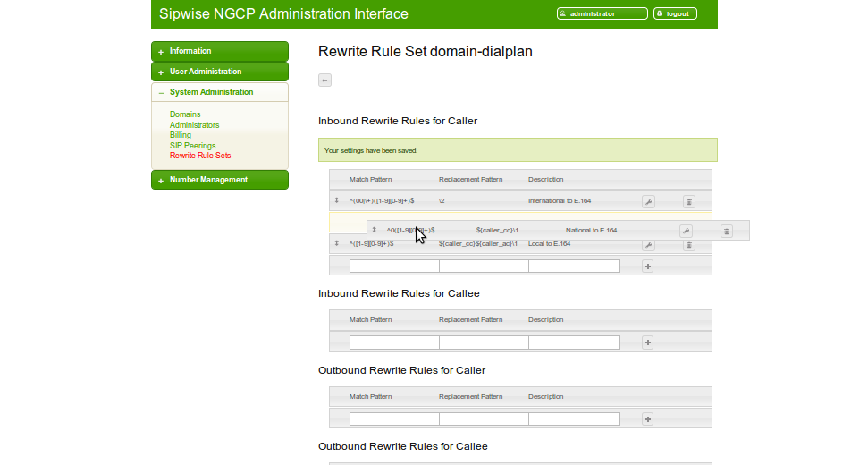Focus Match Pattern input for Inbound Callee rules

pos(394,342)
